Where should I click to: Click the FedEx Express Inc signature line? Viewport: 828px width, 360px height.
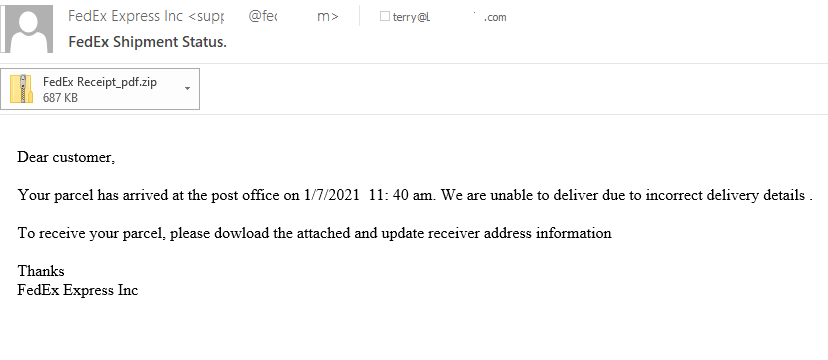[78, 290]
